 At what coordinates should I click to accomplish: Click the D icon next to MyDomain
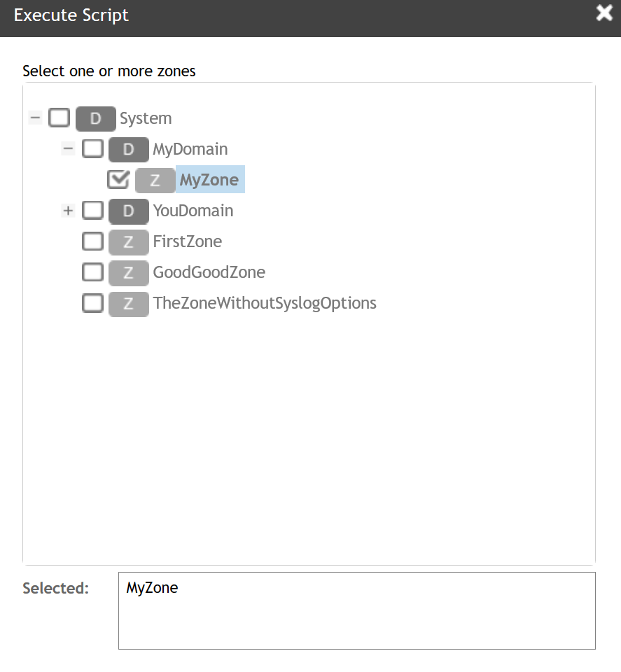[x=128, y=149]
